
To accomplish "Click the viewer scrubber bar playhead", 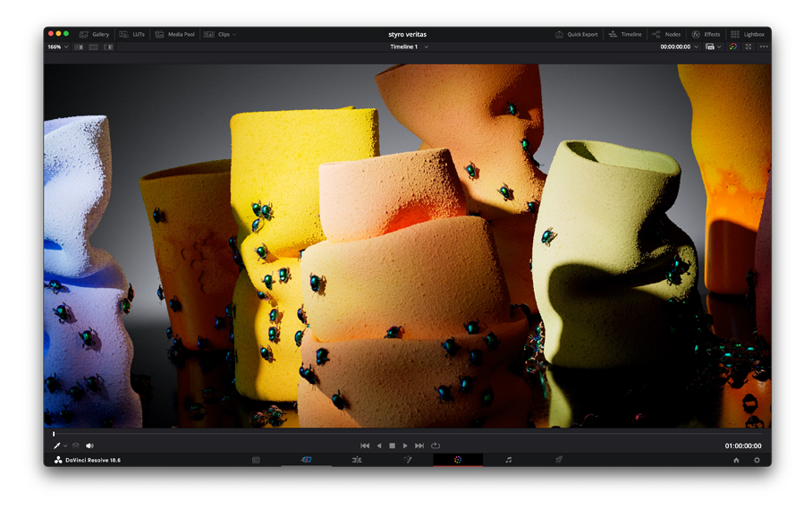I will pos(54,434).
